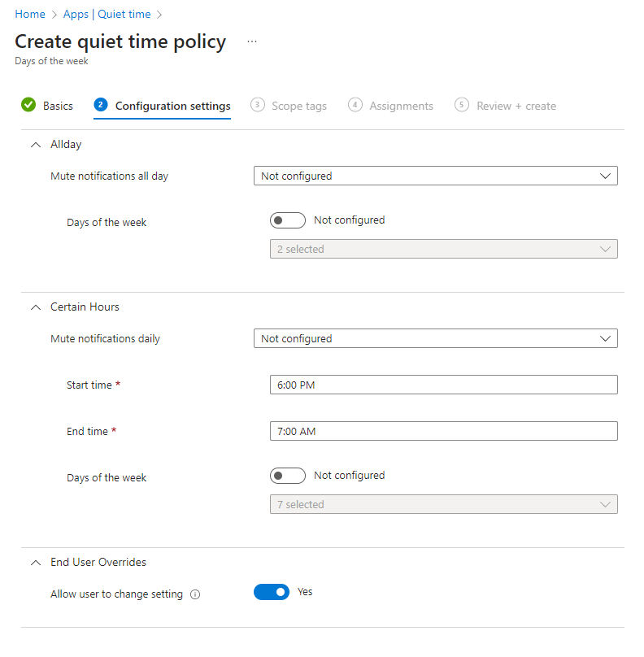The width and height of the screenshot is (644, 657).
Task: Switch to the Basics tab
Action: 58,106
